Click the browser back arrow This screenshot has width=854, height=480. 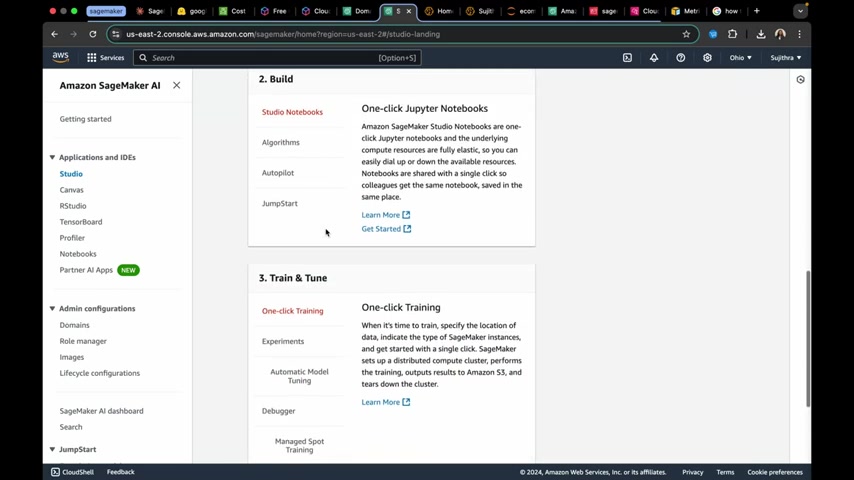click(54, 34)
